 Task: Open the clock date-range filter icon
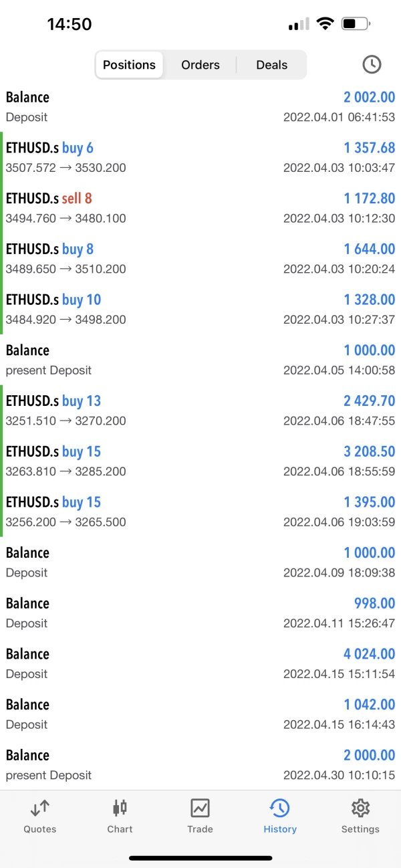[x=372, y=65]
